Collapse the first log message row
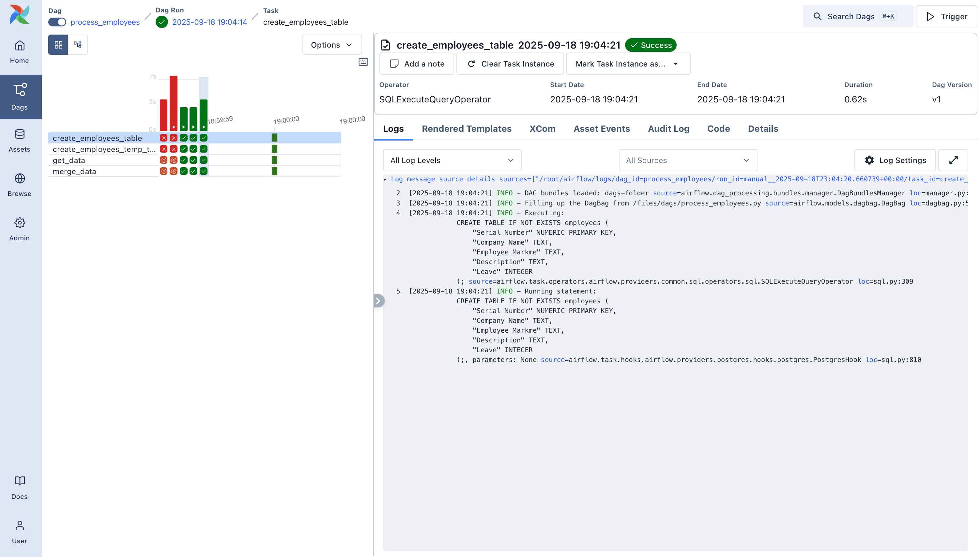The image size is (980, 557). click(385, 179)
